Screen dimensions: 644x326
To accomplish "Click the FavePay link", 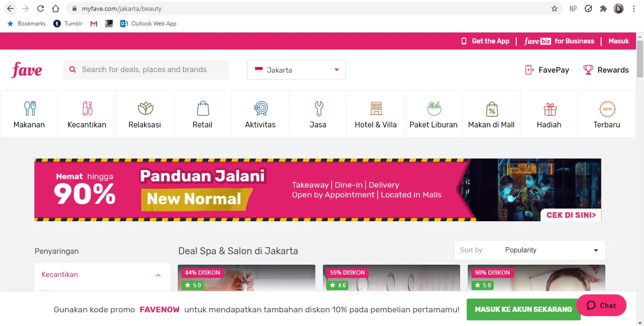I will (547, 70).
